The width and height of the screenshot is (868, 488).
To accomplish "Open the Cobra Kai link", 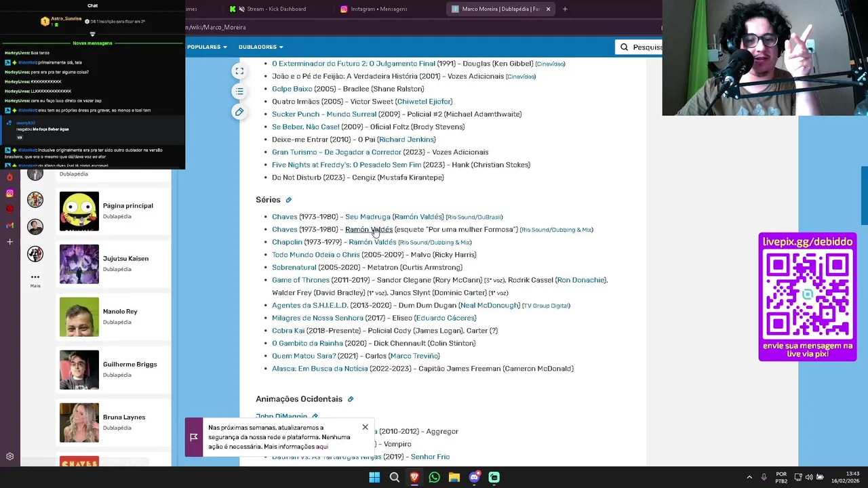I will point(288,331).
